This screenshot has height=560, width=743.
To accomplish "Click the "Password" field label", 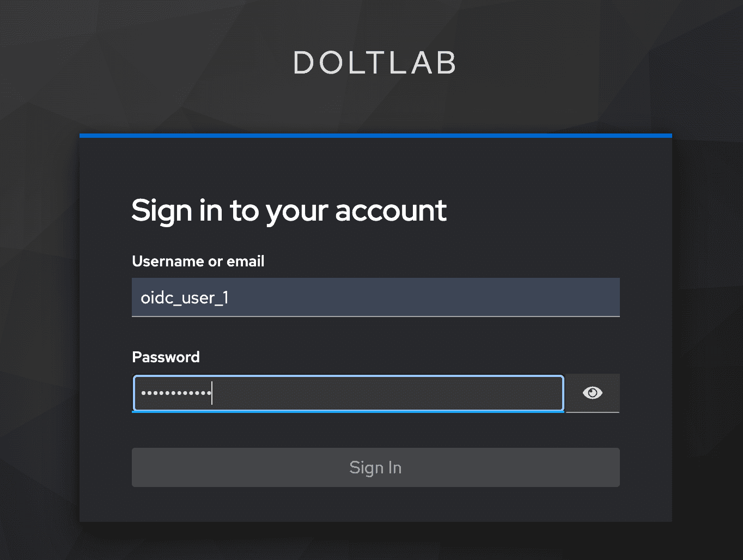I will [166, 357].
